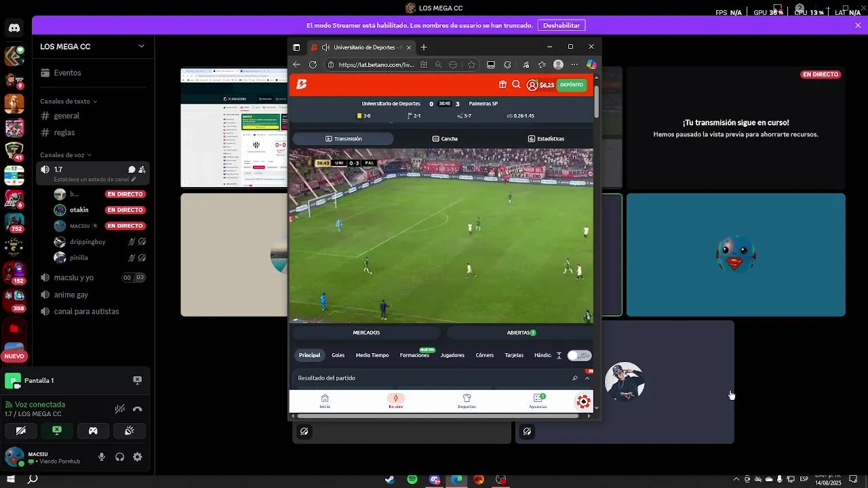The image size is (868, 488).
Task: Select the Tarjetas market tab
Action: click(514, 355)
